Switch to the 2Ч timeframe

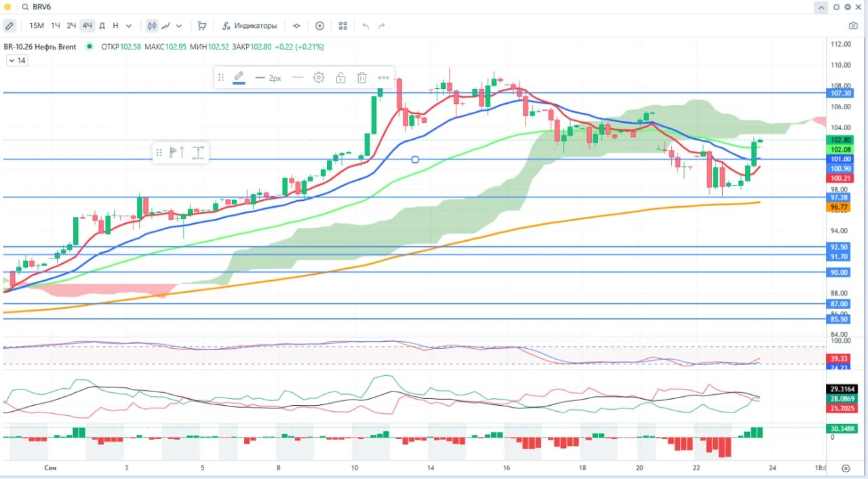tap(71, 26)
